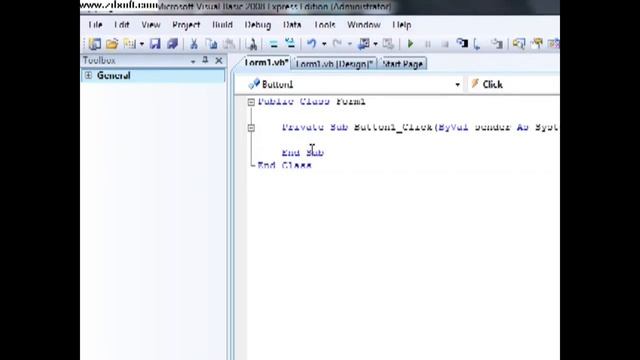Start debugging with the green play icon
Screen dimensions: 640x360
point(411,44)
